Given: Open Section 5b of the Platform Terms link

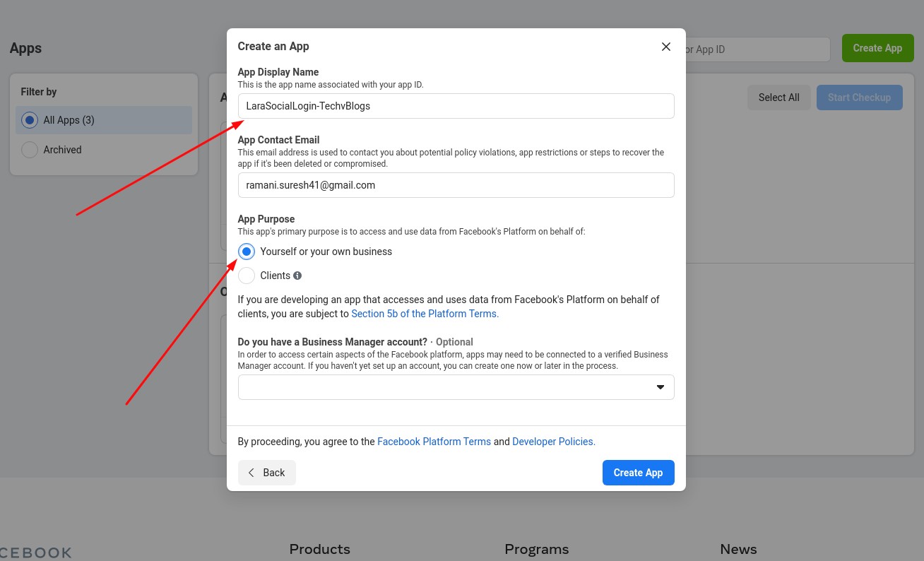Looking at the screenshot, I should [x=425, y=314].
